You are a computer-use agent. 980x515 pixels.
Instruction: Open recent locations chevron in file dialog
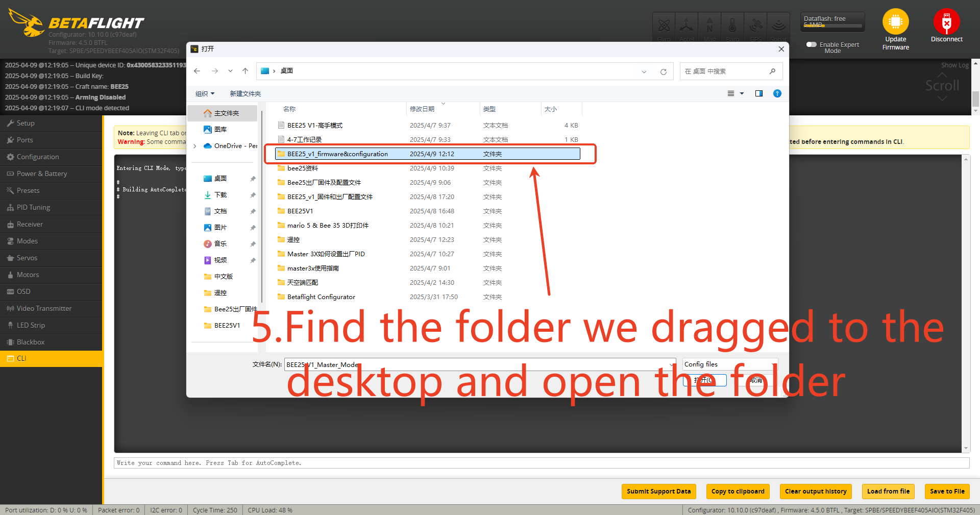click(x=230, y=71)
